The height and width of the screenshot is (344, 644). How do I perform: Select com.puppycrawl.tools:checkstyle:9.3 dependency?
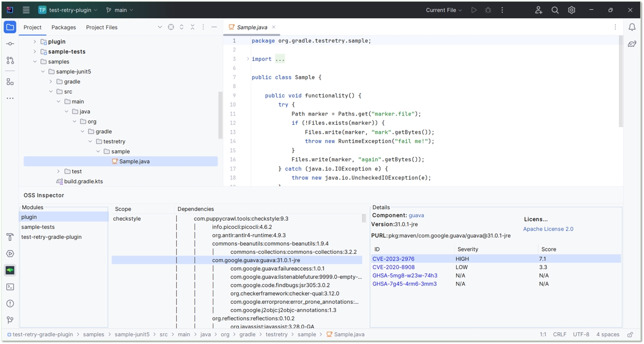[241, 219]
